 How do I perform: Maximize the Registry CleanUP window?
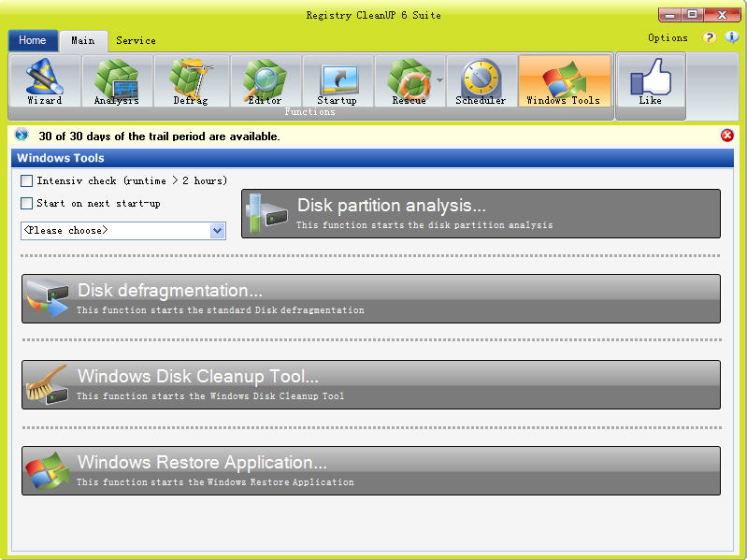pyautogui.click(x=692, y=15)
